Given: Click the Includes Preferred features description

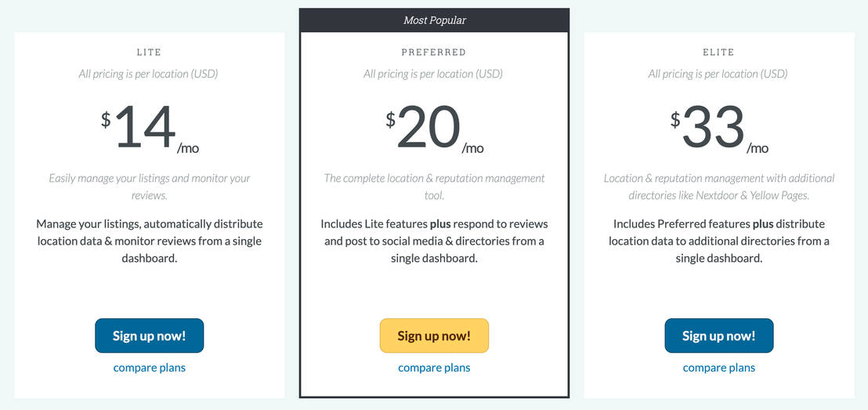Looking at the screenshot, I should (x=718, y=241).
